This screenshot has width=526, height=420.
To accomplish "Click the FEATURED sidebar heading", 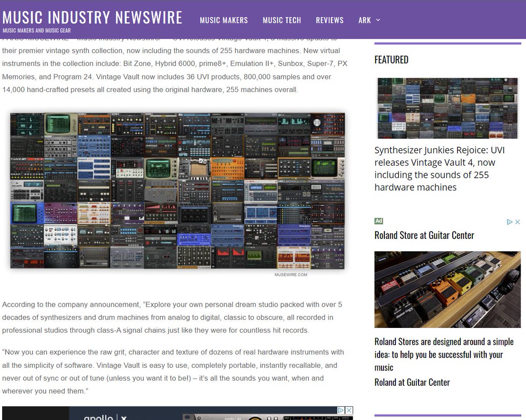I will point(391,60).
